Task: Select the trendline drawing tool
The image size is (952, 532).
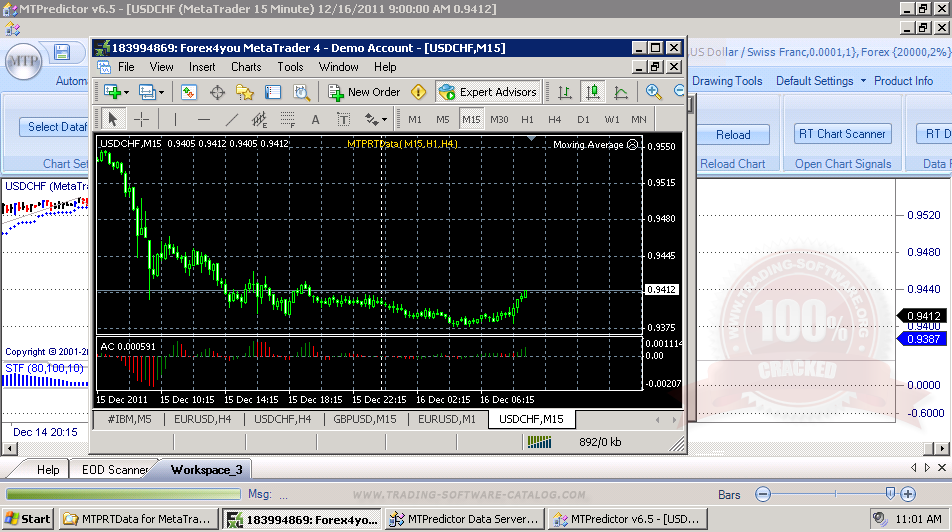Action: 232,119
